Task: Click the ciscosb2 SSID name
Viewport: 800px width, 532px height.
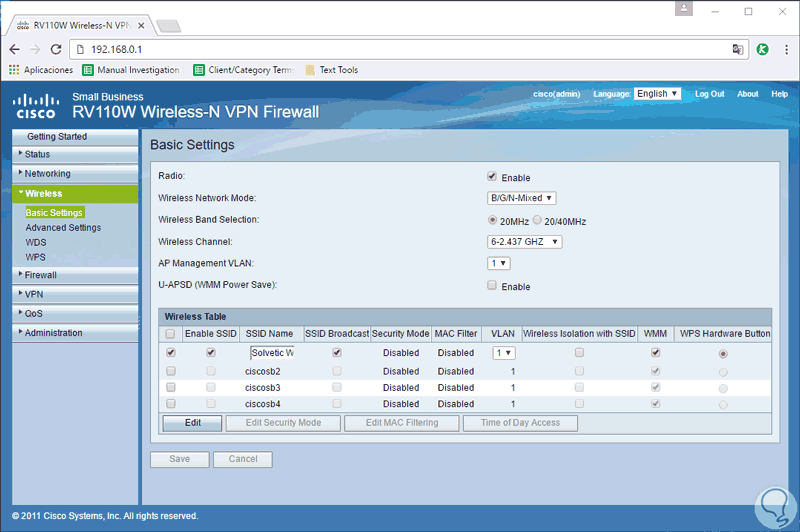Action: (x=263, y=371)
